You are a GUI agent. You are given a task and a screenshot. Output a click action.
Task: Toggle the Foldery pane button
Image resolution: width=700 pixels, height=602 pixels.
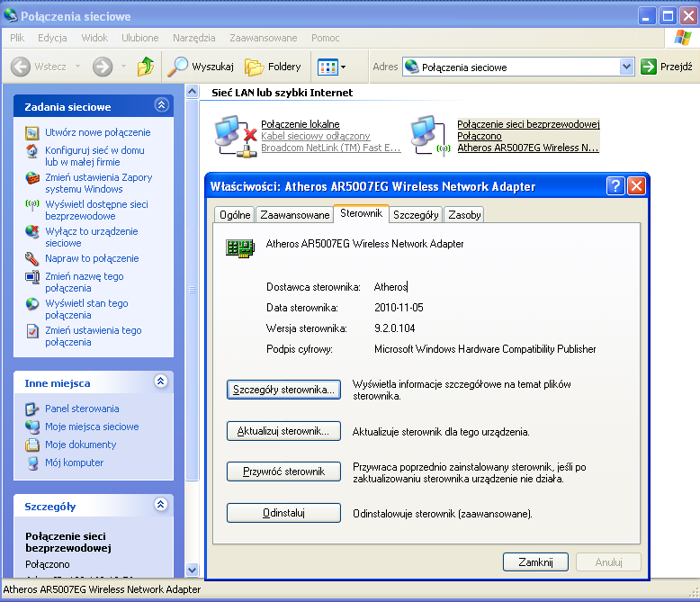273,67
